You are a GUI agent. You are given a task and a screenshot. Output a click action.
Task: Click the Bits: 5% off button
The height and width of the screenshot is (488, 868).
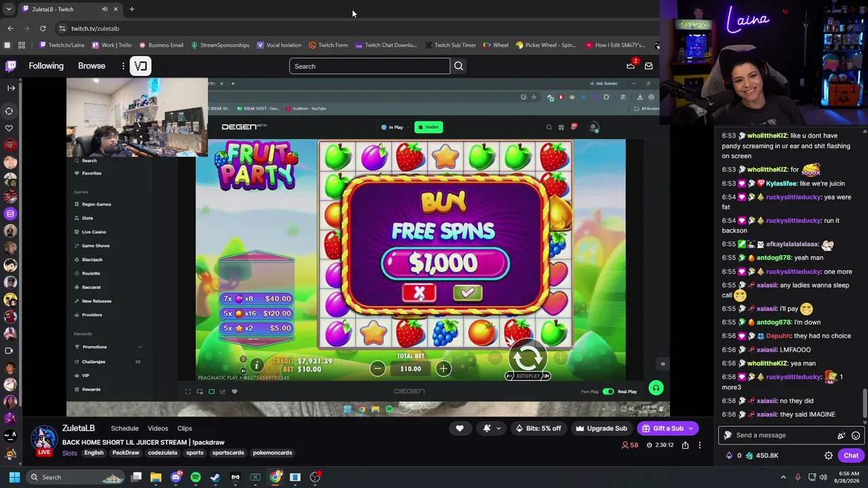click(x=538, y=428)
